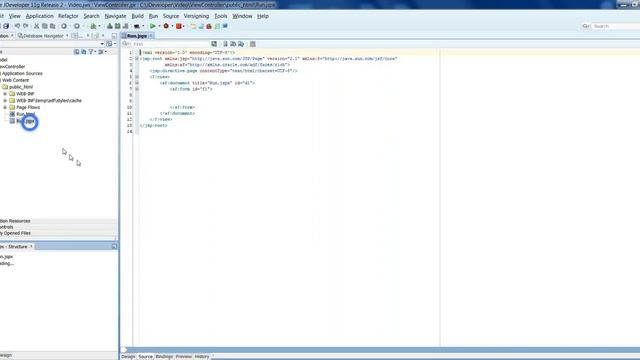Switch to the Design editor tab

[x=128, y=356]
